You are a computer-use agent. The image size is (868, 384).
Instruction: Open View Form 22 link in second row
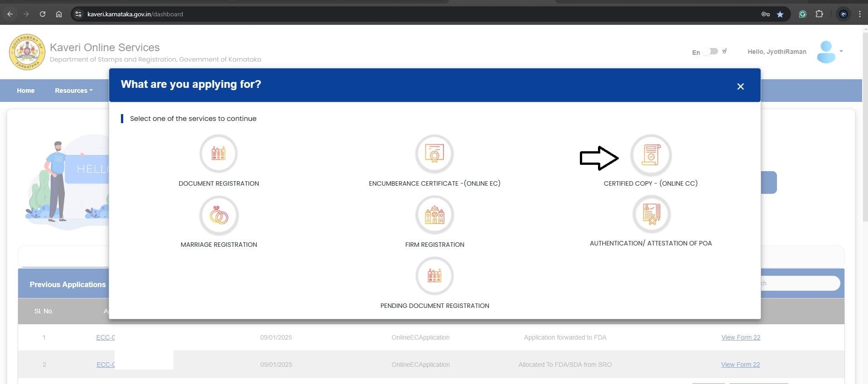pos(740,365)
